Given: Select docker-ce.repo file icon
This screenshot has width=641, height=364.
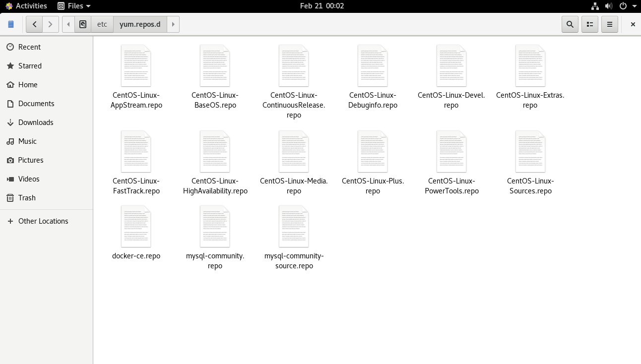Looking at the screenshot, I should (136, 227).
